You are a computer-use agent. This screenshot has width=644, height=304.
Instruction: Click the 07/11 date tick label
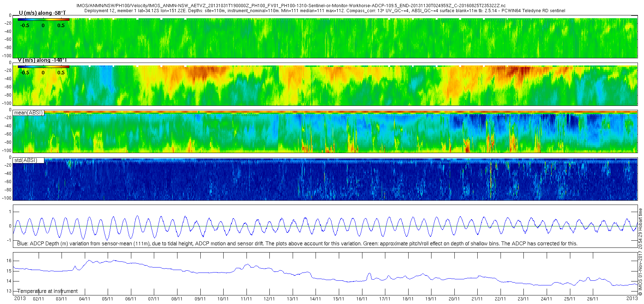154,299
